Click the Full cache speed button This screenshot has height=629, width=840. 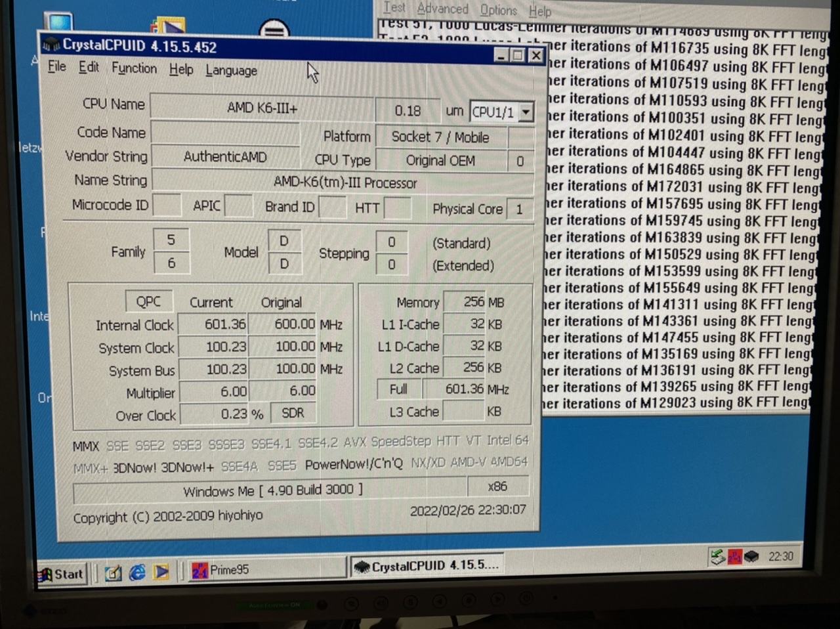click(398, 389)
